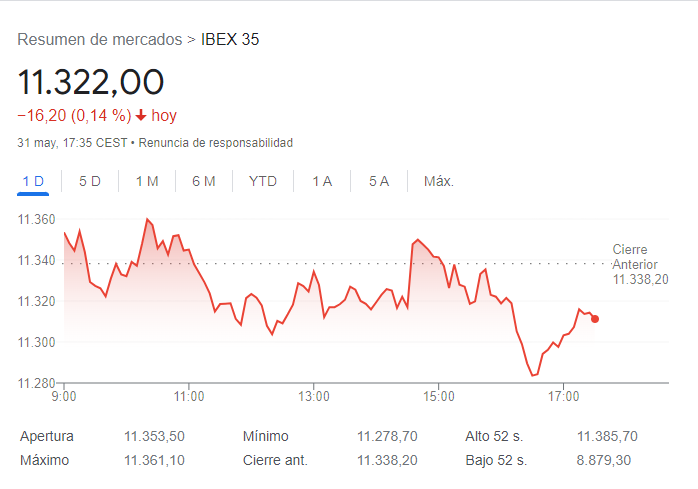Click the 11.322,00 current index price

tap(91, 81)
